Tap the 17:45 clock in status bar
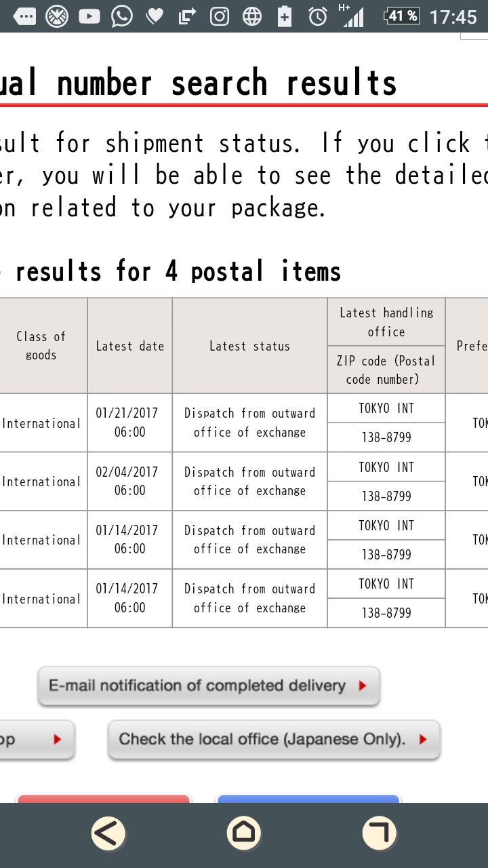Screen dimensions: 488x868 point(453,16)
